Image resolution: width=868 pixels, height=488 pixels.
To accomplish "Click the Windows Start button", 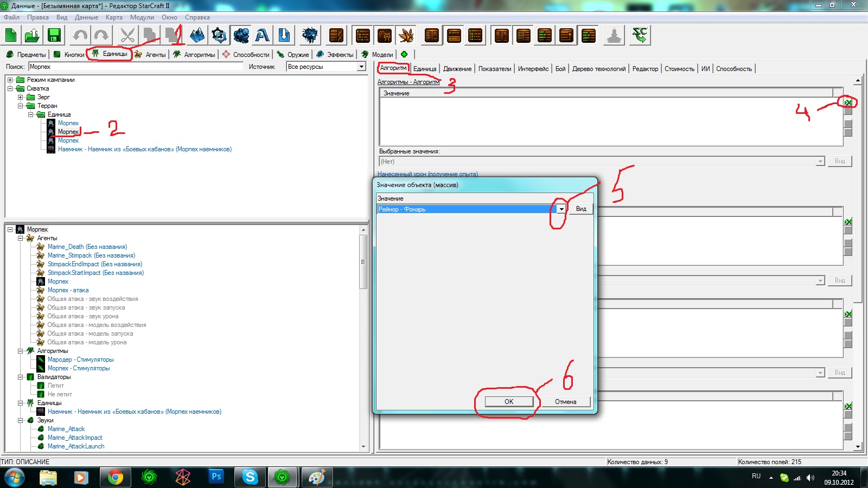I will [15, 477].
